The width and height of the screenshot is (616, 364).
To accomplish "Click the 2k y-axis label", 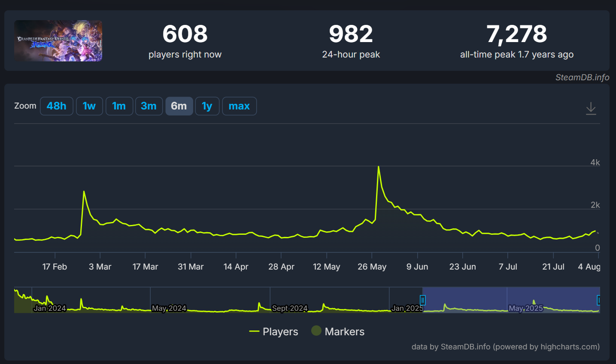I will click(595, 205).
